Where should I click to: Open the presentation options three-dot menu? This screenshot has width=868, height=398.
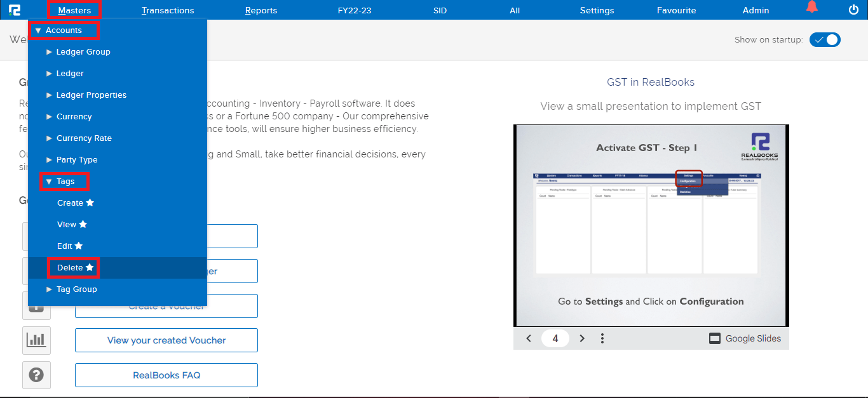pyautogui.click(x=602, y=338)
